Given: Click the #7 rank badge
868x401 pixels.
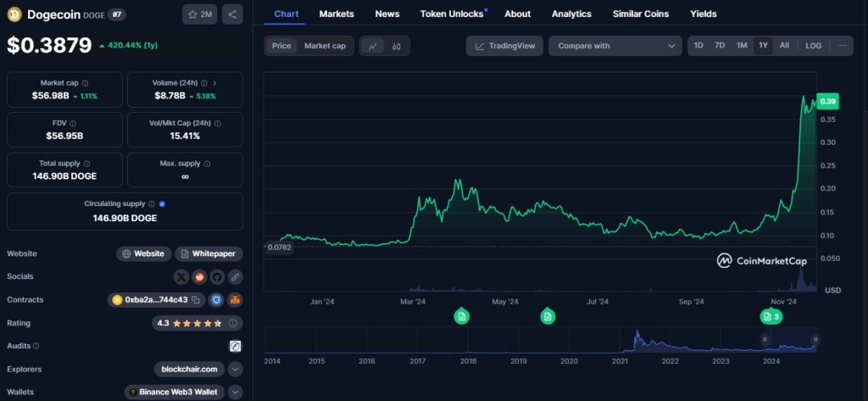Looking at the screenshot, I should coord(116,15).
